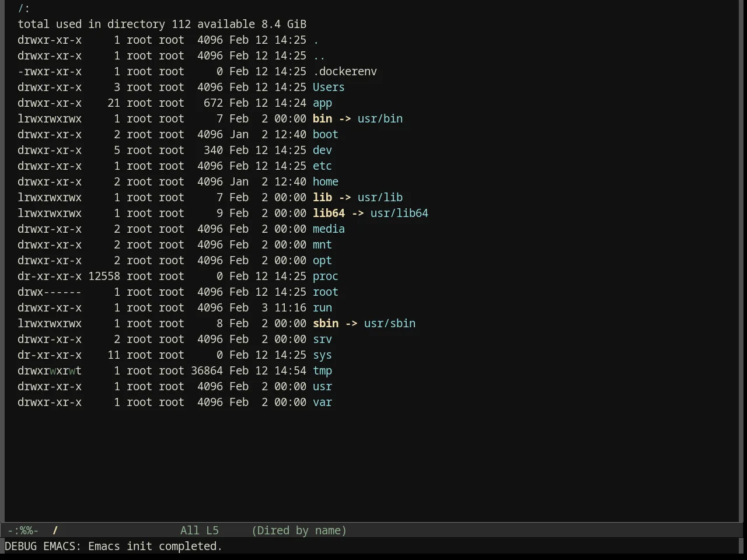Viewport: 747px width, 560px height.
Task: Click the '/' buffer name in mode line
Action: [55, 530]
